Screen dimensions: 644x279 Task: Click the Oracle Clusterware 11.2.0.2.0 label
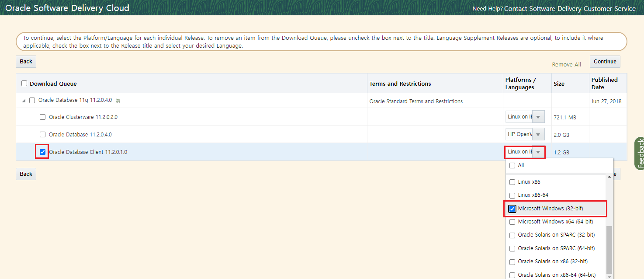(83, 117)
